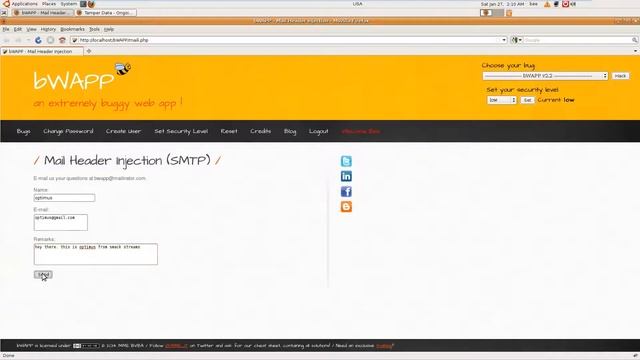
Task: Click the show desktop panel icon
Action: (4, 13)
